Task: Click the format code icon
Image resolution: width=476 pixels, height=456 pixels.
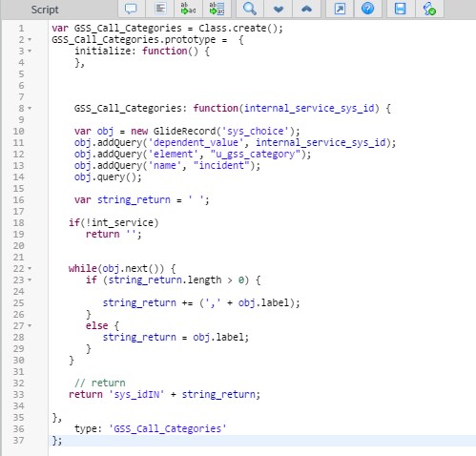Action: 160,9
